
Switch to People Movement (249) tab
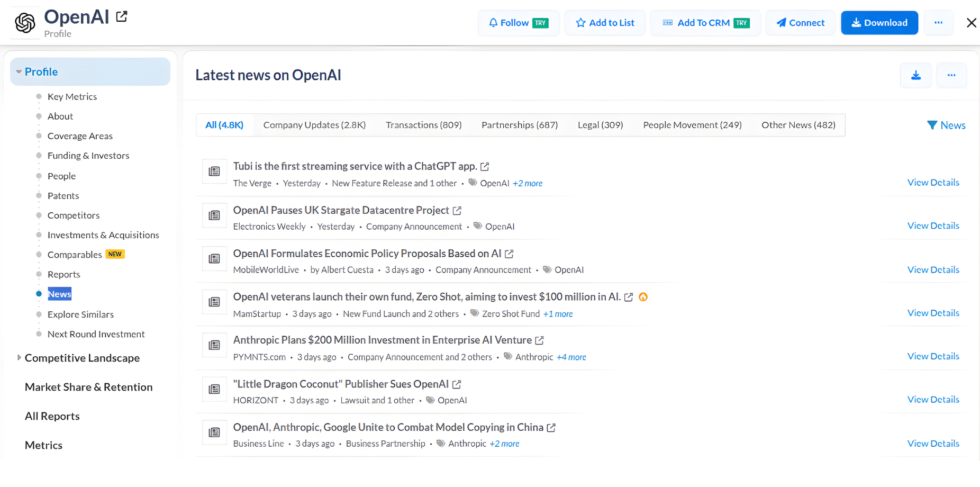[x=692, y=125]
